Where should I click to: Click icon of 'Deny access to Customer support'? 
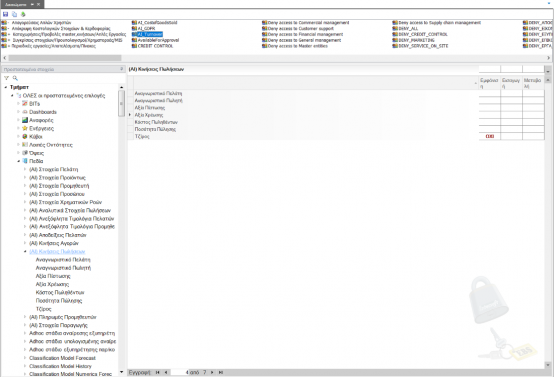point(264,29)
